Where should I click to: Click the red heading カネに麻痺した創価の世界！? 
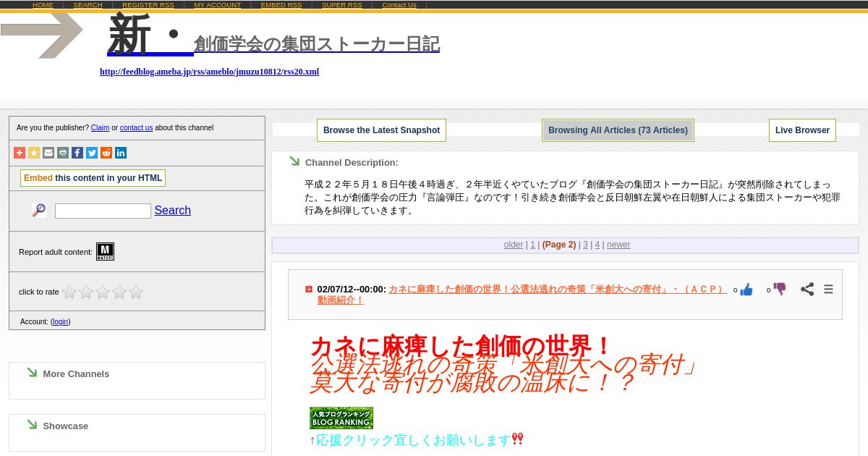point(461,345)
